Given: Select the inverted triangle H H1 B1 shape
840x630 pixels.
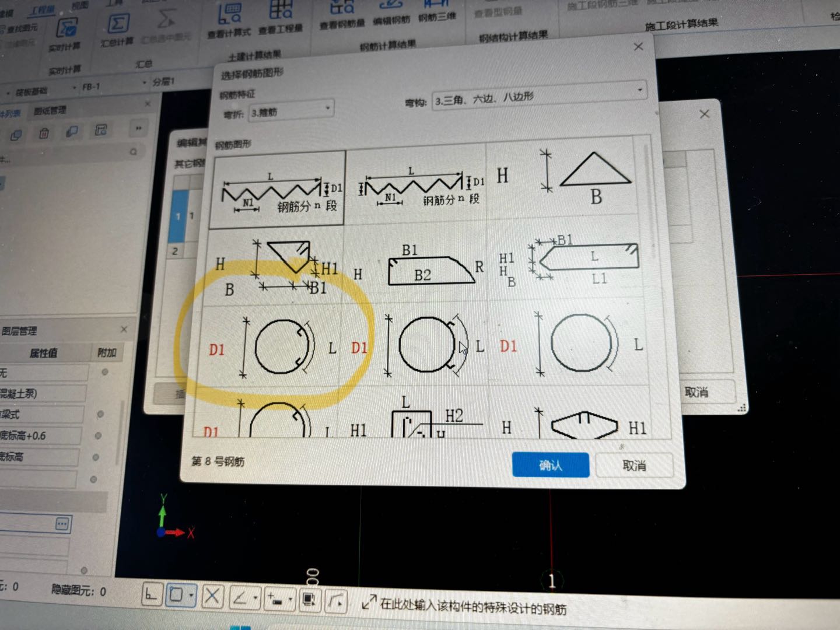Looking at the screenshot, I should click(x=274, y=266).
